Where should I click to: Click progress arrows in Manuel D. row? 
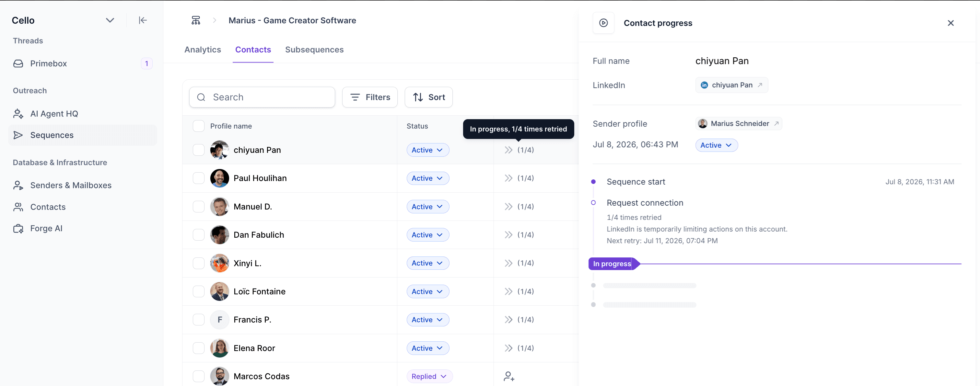click(x=508, y=207)
